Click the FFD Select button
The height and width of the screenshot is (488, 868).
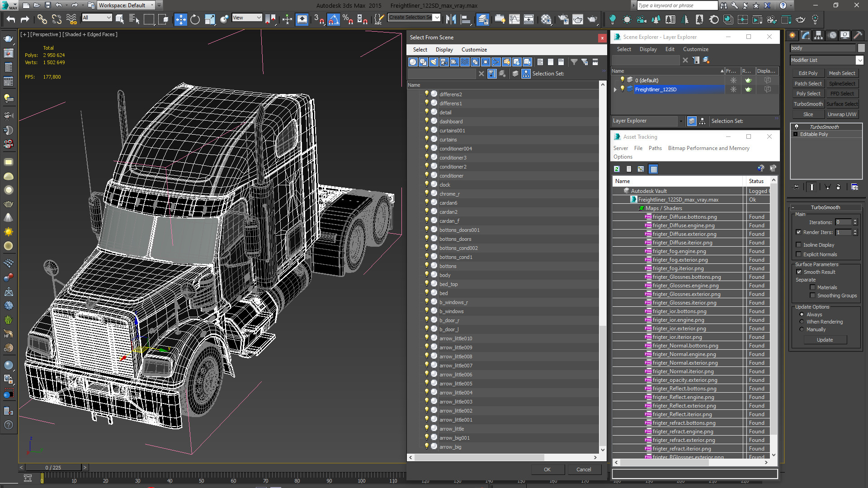coord(842,94)
